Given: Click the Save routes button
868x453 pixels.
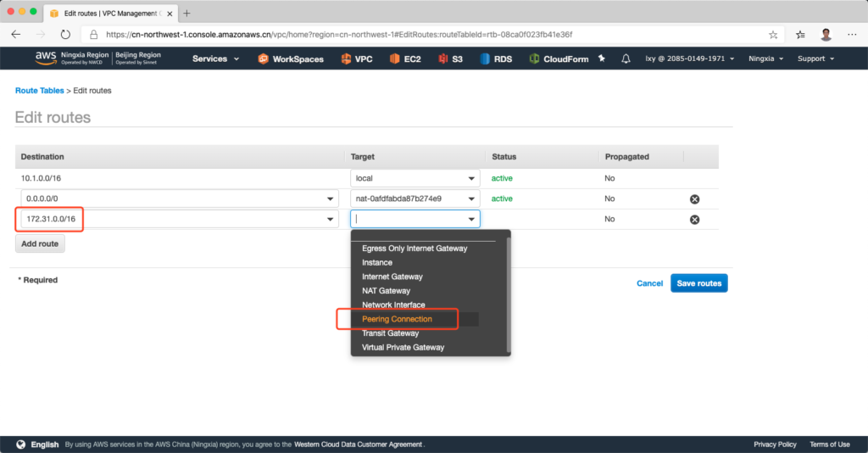Looking at the screenshot, I should tap(698, 283).
